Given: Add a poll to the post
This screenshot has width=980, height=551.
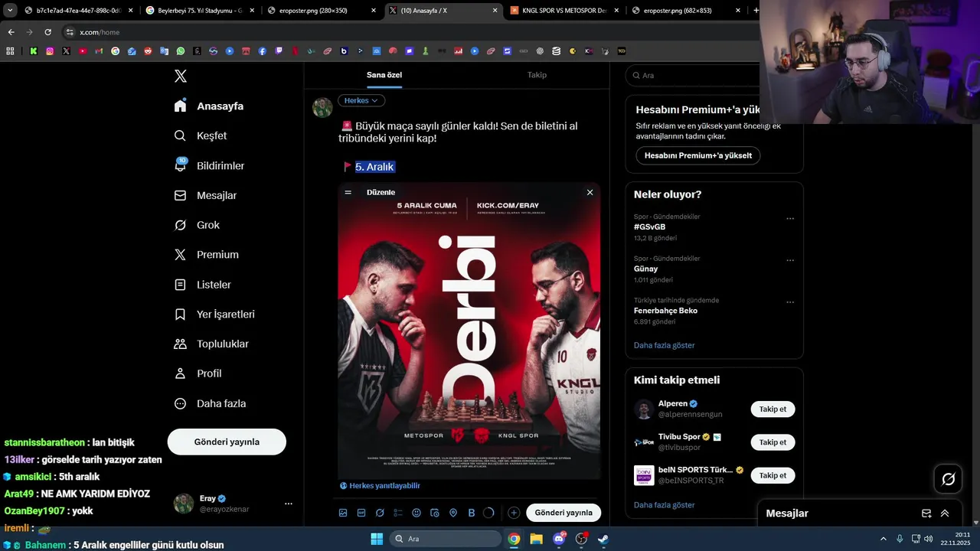Looking at the screenshot, I should pos(398,513).
